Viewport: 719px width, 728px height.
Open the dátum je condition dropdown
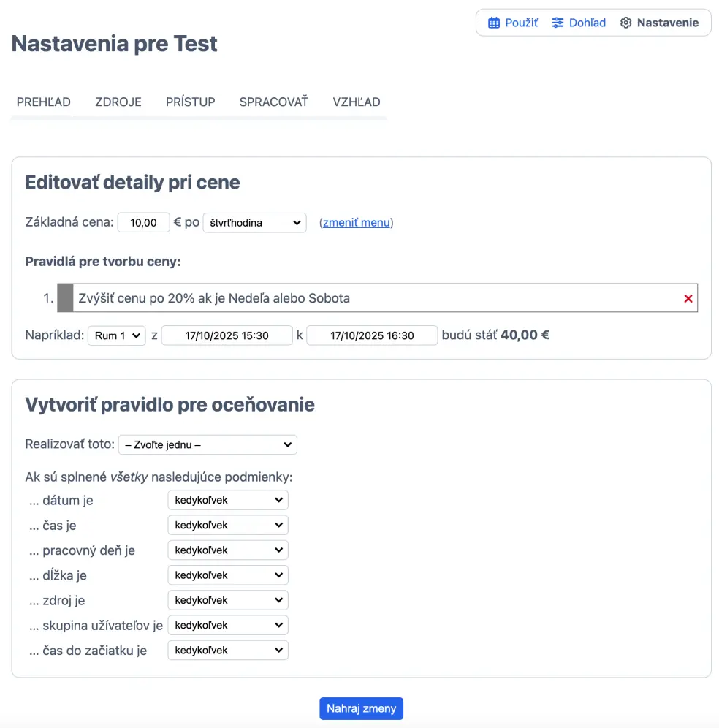tap(228, 500)
